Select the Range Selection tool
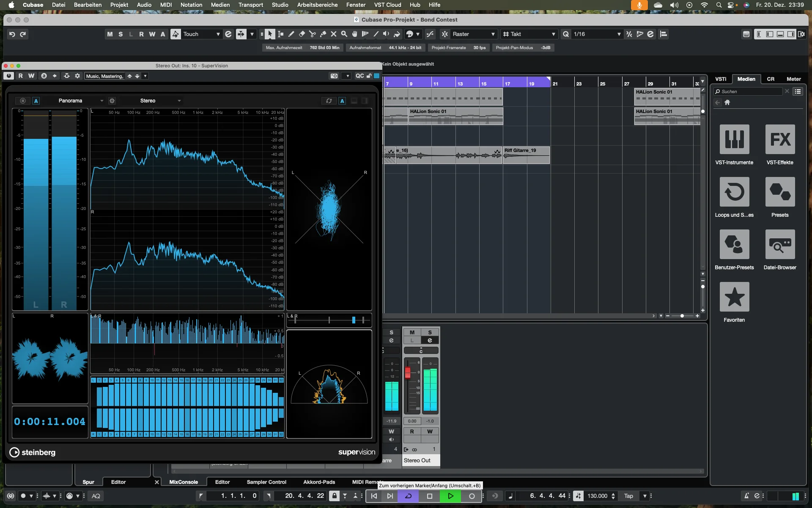This screenshot has height=508, width=812. [x=280, y=34]
